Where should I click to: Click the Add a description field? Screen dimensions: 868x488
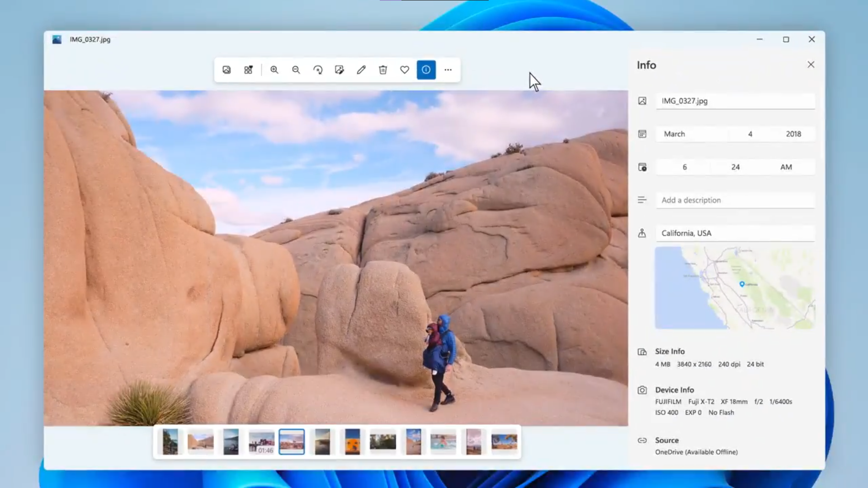(x=735, y=200)
